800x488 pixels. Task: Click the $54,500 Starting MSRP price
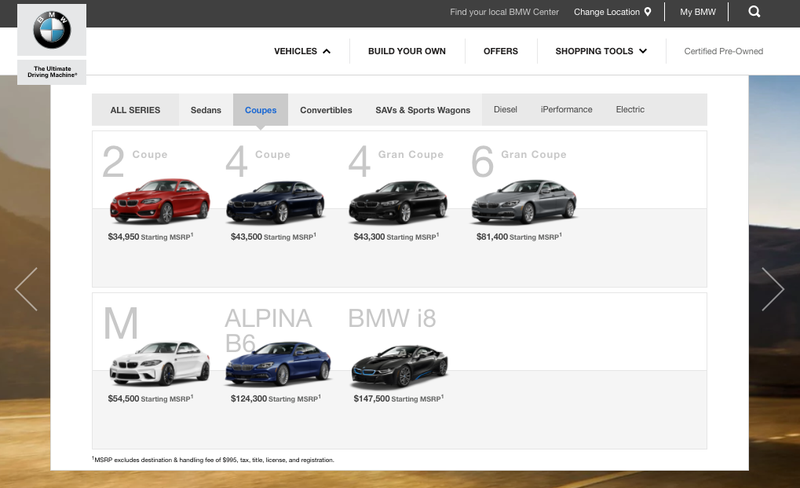tap(151, 399)
